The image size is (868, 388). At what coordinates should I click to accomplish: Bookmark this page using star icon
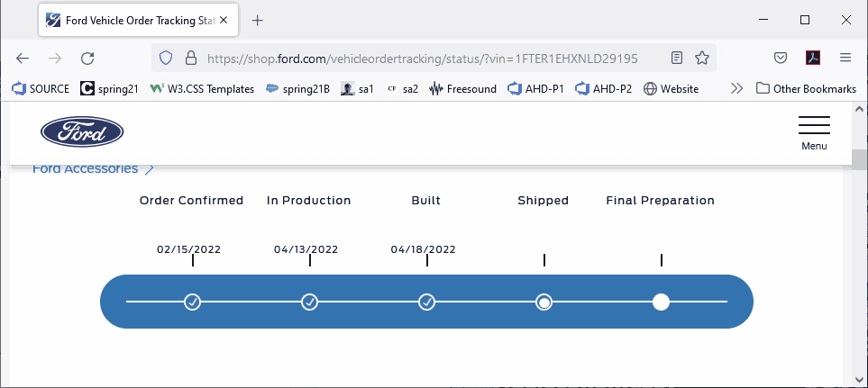coord(702,58)
